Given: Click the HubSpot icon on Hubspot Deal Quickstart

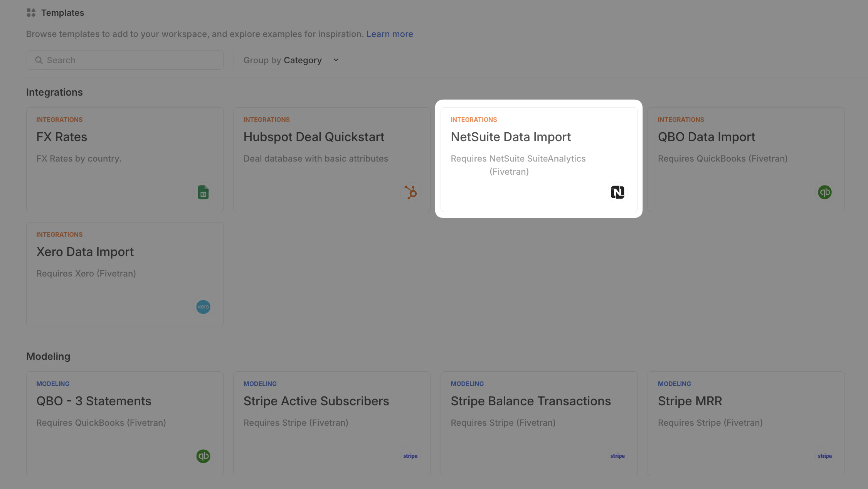Looking at the screenshot, I should click(410, 192).
